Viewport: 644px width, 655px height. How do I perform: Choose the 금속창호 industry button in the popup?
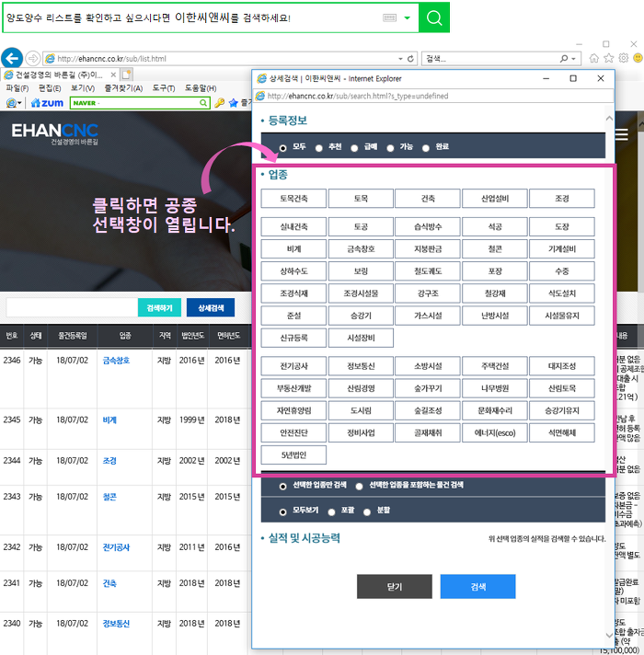(361, 249)
